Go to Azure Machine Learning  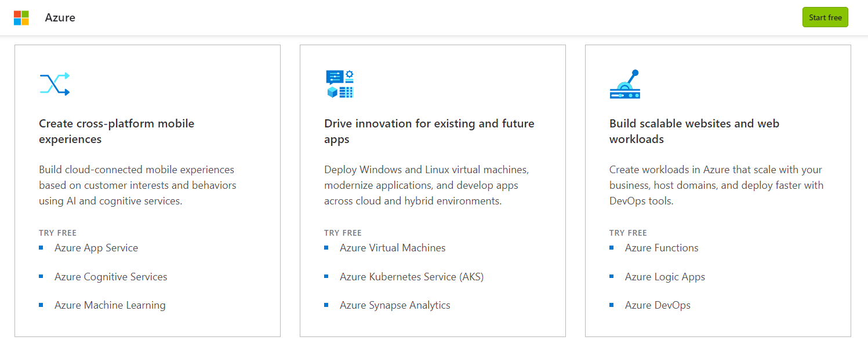[110, 305]
